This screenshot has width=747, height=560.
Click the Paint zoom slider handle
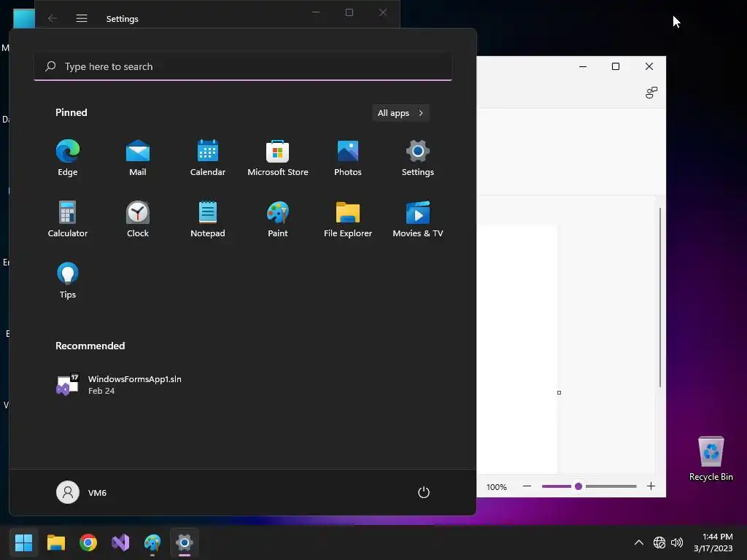578,486
